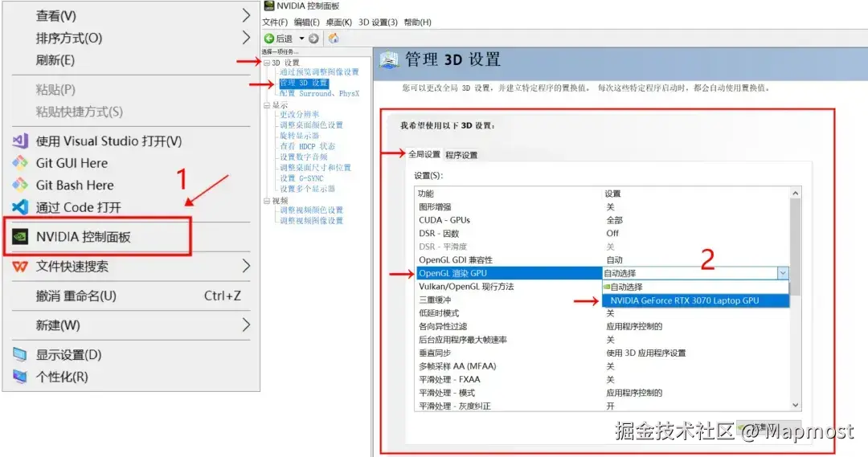Switch to the 全局设置 tab

pyautogui.click(x=424, y=154)
